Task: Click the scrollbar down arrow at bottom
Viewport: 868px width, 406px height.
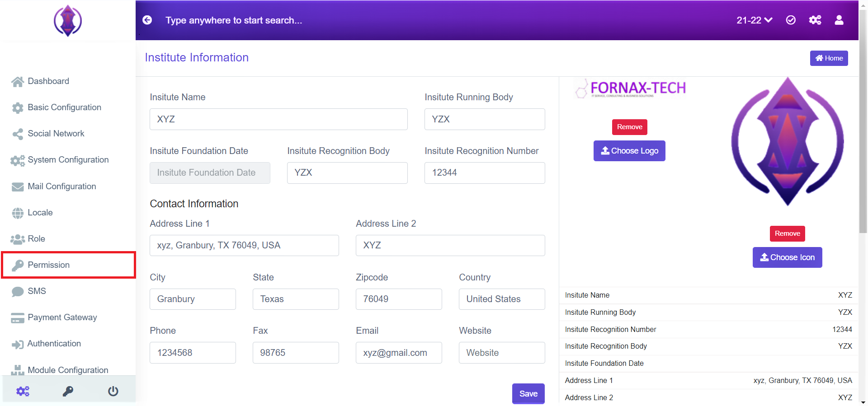Action: [x=863, y=402]
